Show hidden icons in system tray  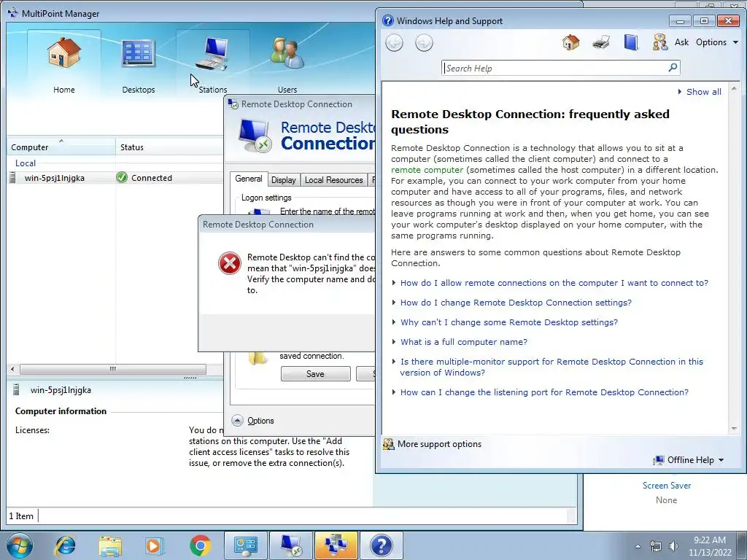[638, 546]
